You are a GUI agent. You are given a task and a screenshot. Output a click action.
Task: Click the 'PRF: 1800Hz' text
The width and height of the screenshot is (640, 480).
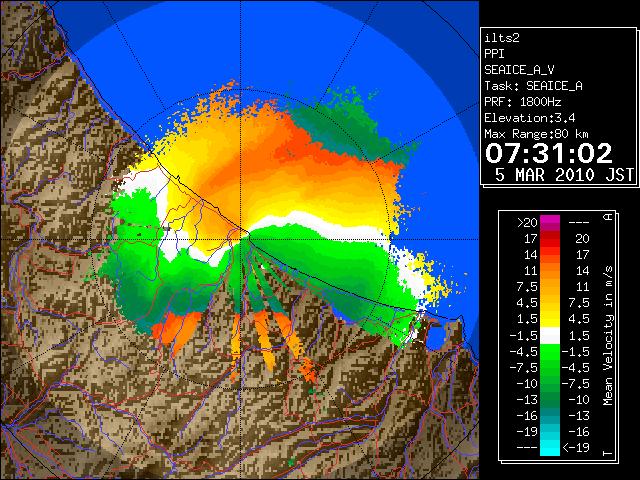click(522, 102)
